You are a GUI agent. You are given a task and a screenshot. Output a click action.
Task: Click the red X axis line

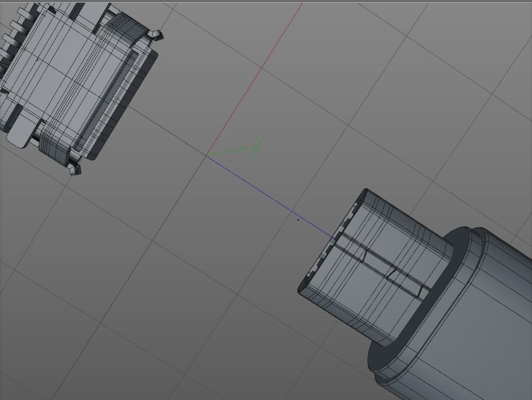[255, 79]
